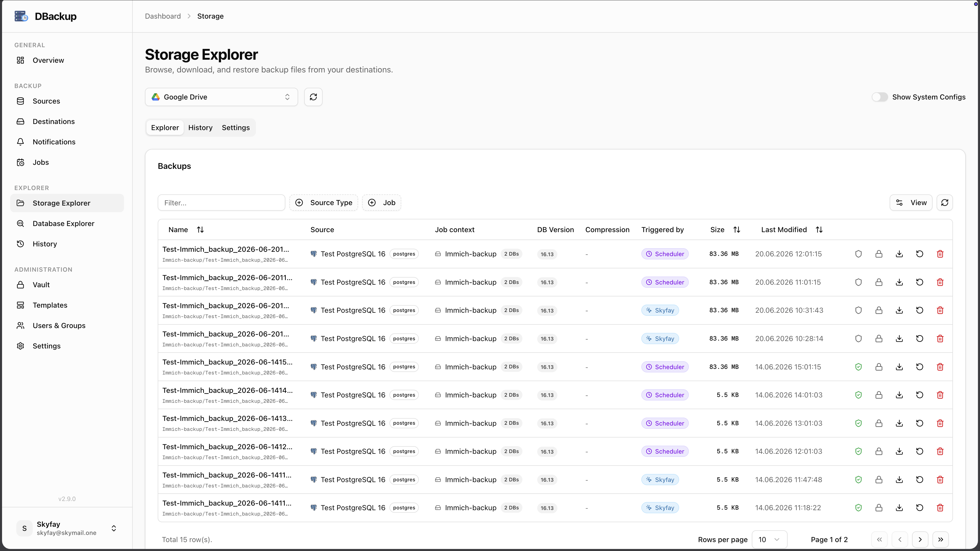
Task: Download backup modified 20.06.2026 10:28:14
Action: click(899, 339)
